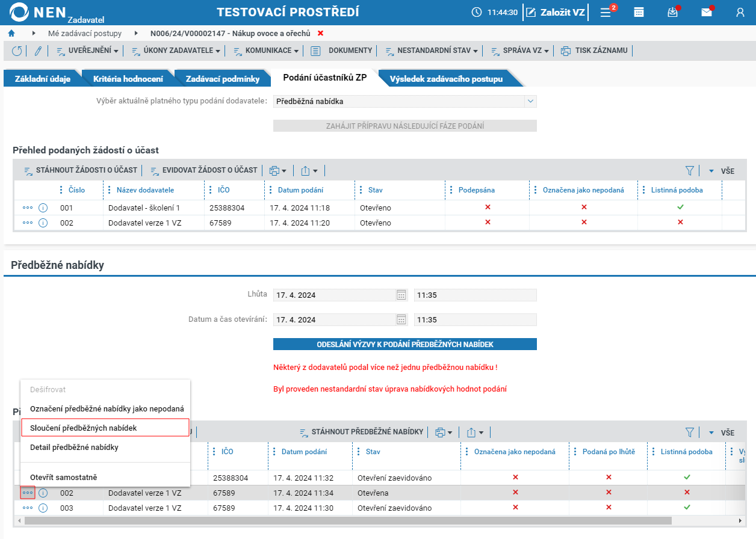
Task: Open three-dot menu for nabídka 002 row
Action: pos(28,493)
